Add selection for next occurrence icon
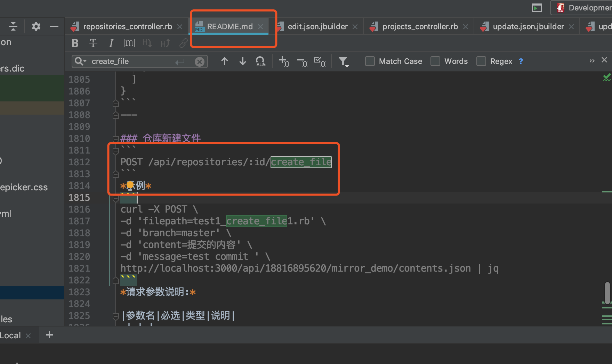 click(284, 61)
